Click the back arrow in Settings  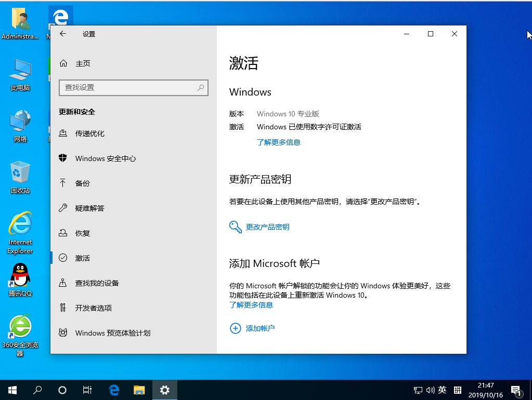tap(62, 34)
